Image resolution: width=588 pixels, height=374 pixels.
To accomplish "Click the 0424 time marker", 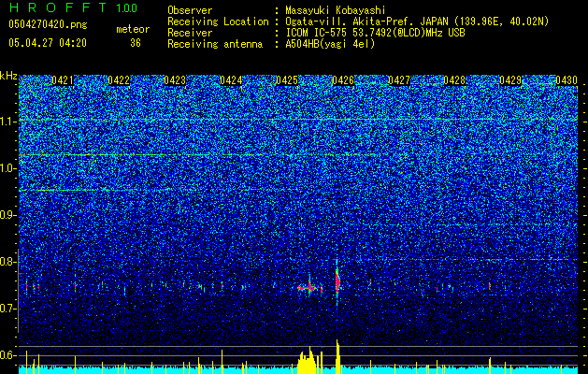I will tap(231, 80).
